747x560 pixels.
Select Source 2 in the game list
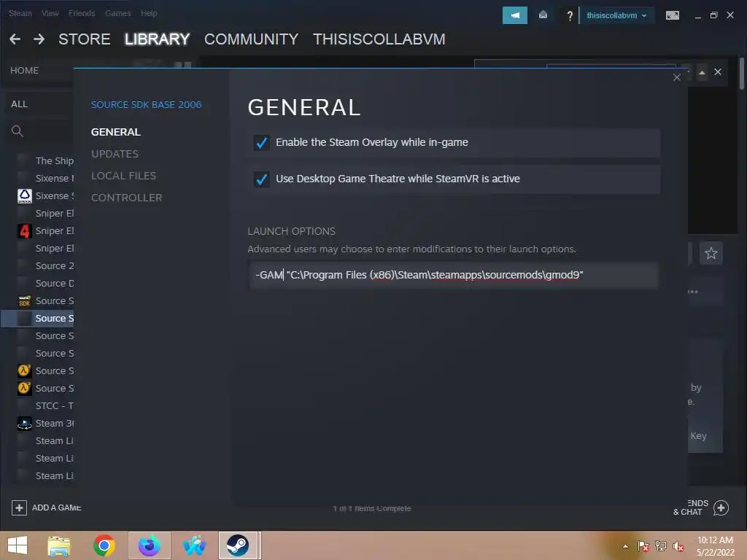(x=54, y=266)
